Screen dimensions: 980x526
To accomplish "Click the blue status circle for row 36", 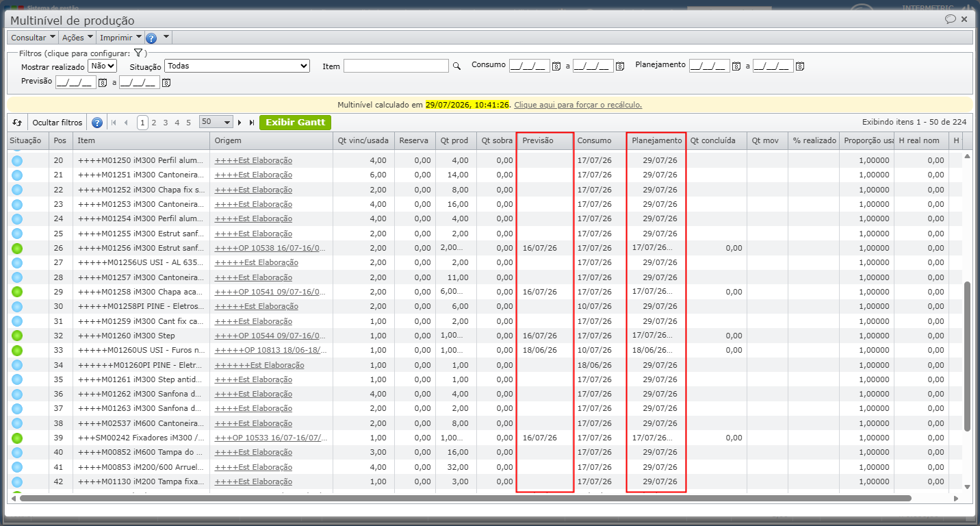I will [x=17, y=394].
